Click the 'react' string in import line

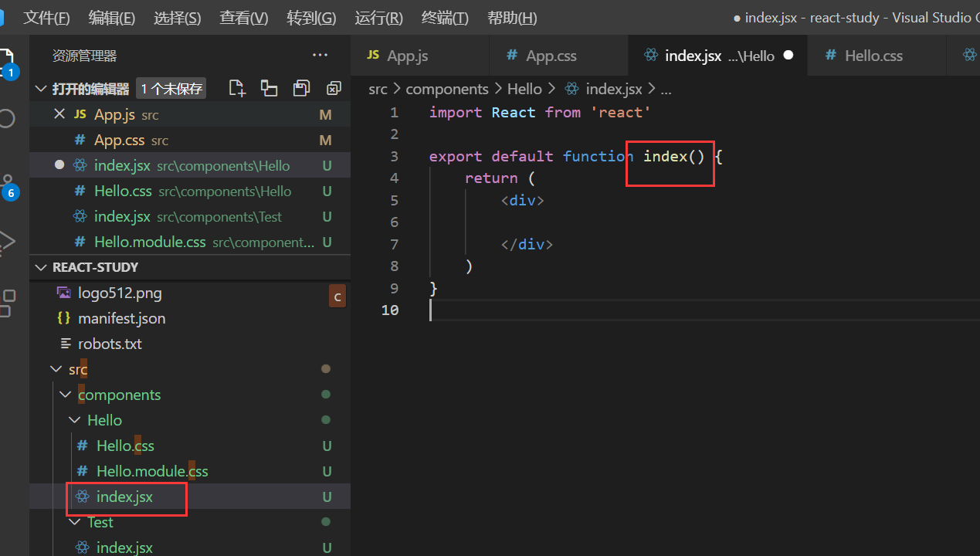point(621,112)
